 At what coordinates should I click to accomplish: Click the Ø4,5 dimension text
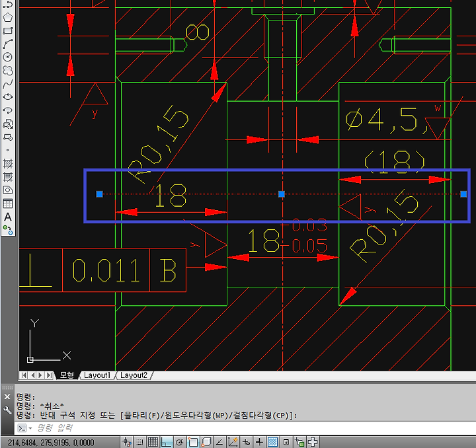pos(386,120)
